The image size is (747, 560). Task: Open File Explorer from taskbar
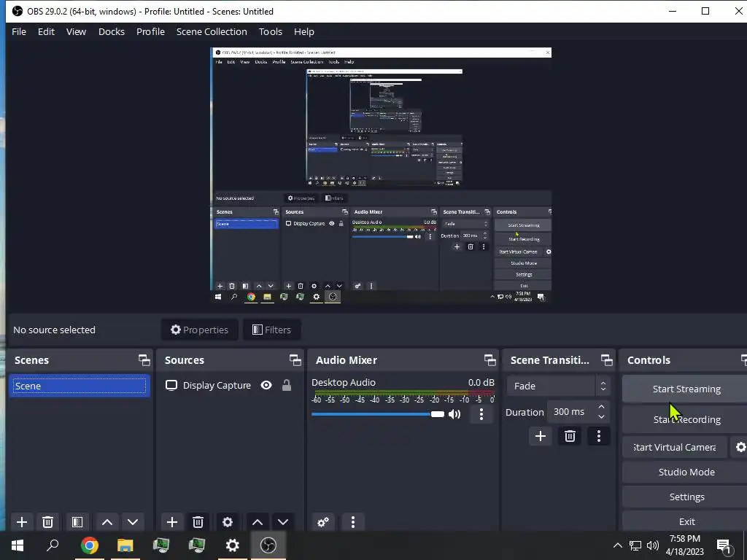pyautogui.click(x=125, y=545)
